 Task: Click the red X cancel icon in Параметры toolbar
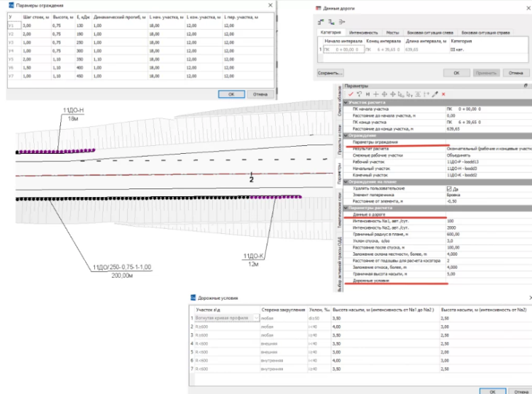tap(443, 94)
